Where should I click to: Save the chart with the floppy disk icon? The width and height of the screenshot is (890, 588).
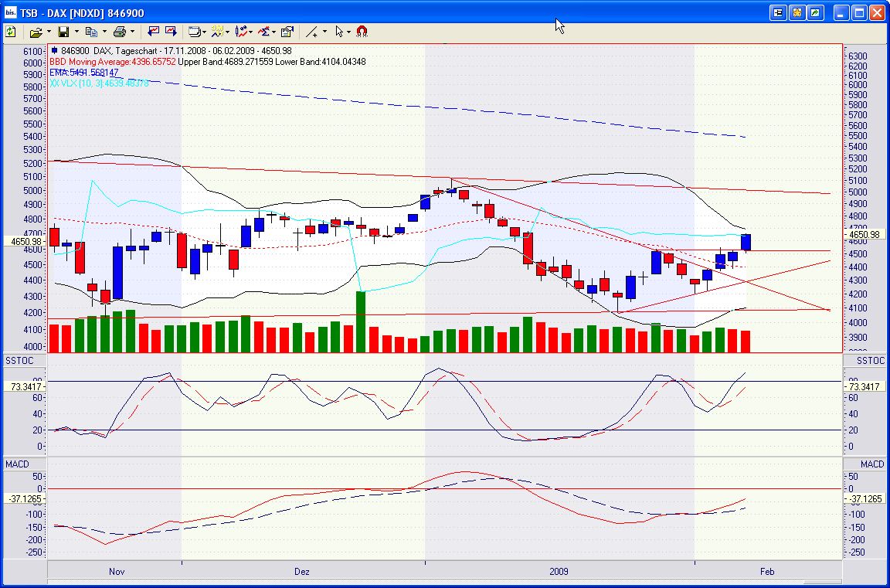click(x=64, y=32)
